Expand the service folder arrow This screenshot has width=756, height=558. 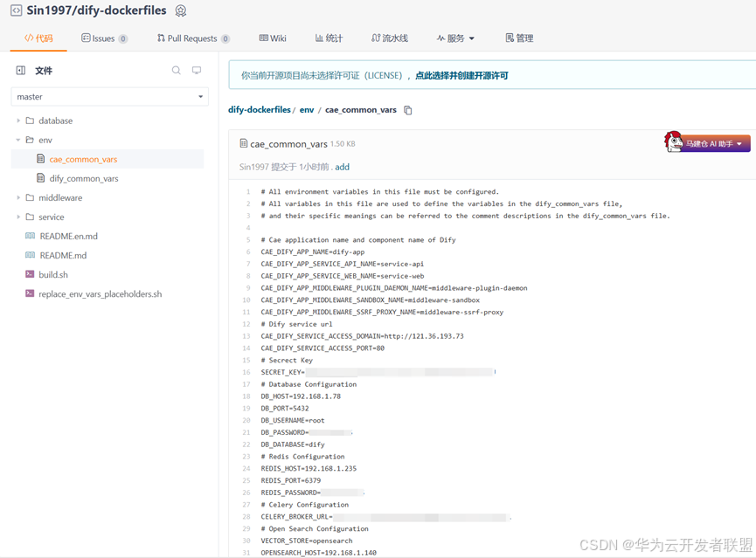click(x=18, y=217)
